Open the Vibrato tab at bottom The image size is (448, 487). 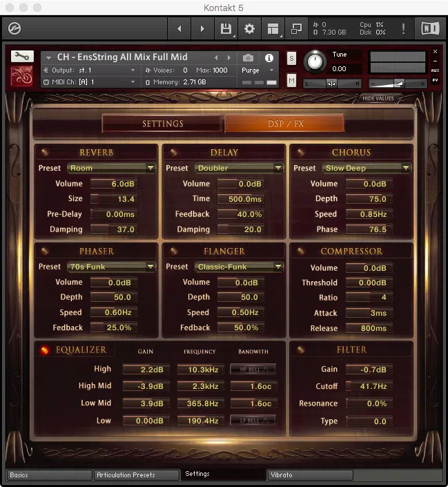pyautogui.click(x=310, y=475)
